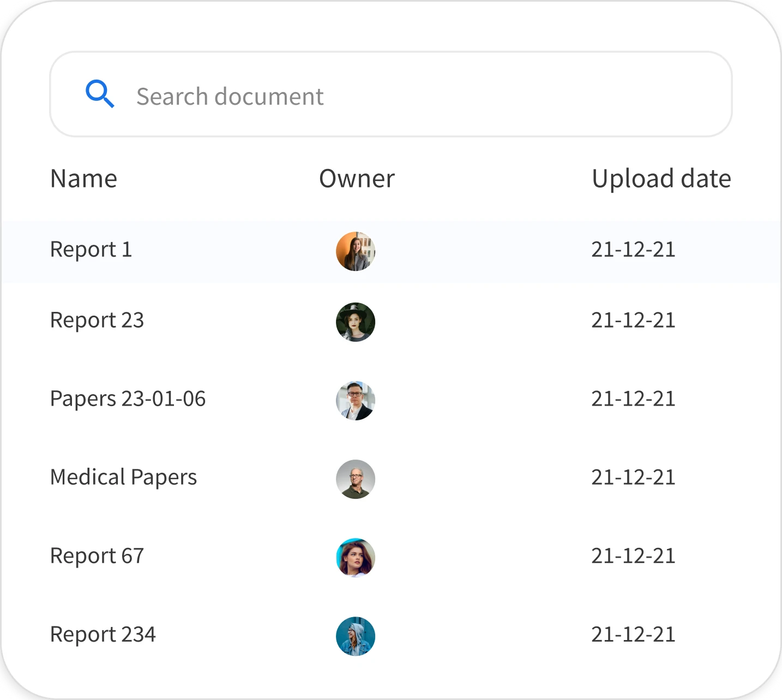The width and height of the screenshot is (782, 700).
Task: Sort the list by the Name column
Action: point(83,178)
